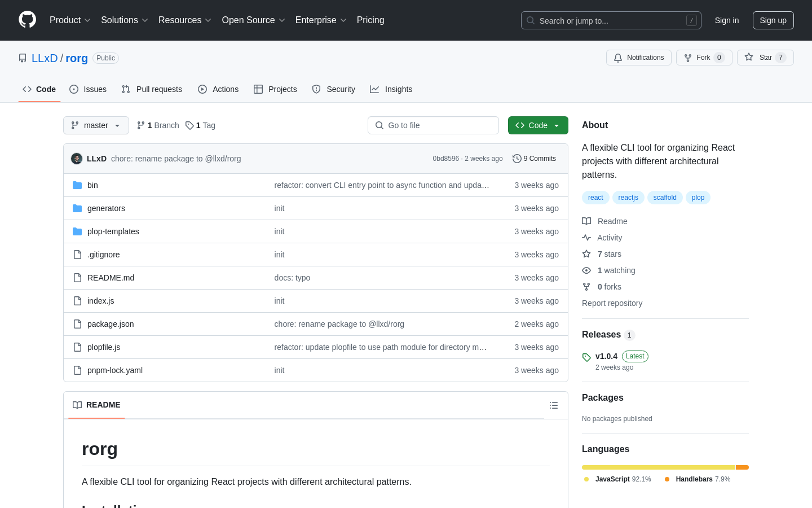Open the 9 Commits link
The width and height of the screenshot is (812, 508).
[x=534, y=159]
